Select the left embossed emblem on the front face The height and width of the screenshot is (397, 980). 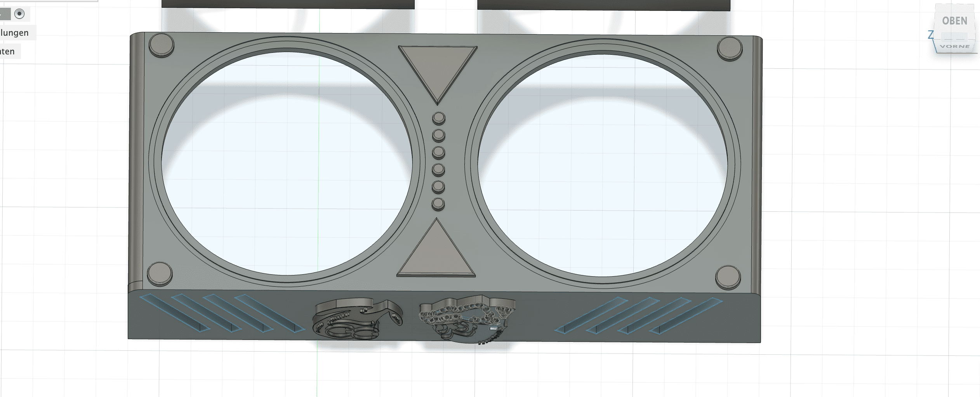tap(357, 319)
